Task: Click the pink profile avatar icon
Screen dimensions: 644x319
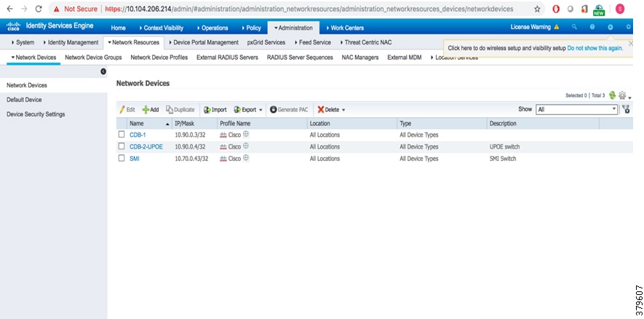Action: [620, 9]
